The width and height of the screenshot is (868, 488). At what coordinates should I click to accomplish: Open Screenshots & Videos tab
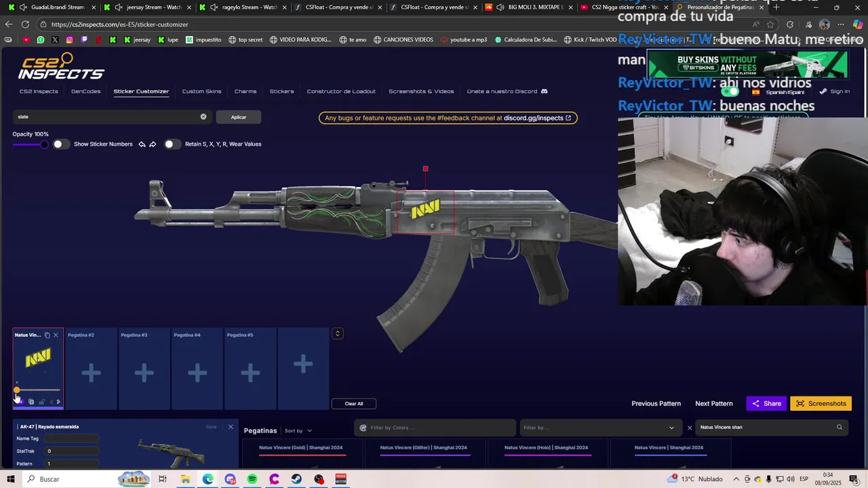[421, 91]
